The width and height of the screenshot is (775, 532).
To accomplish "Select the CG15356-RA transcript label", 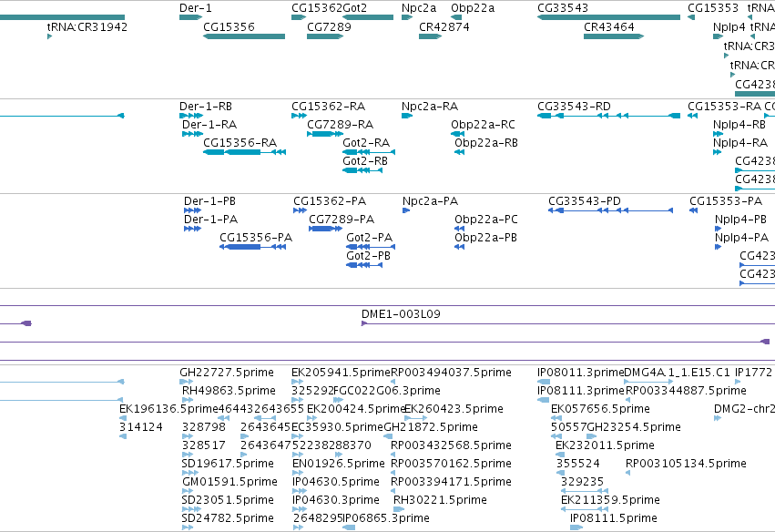I will pyautogui.click(x=240, y=143).
